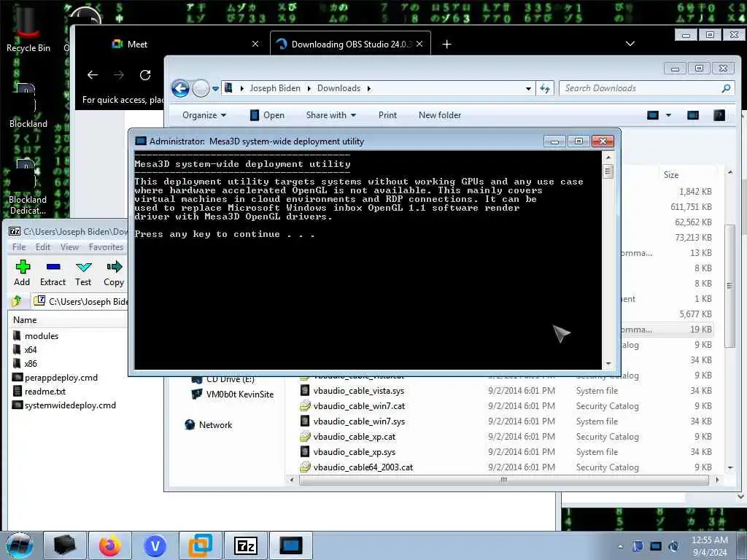747x560 pixels.
Task: Open the view options dropdown arrow
Action: [668, 115]
